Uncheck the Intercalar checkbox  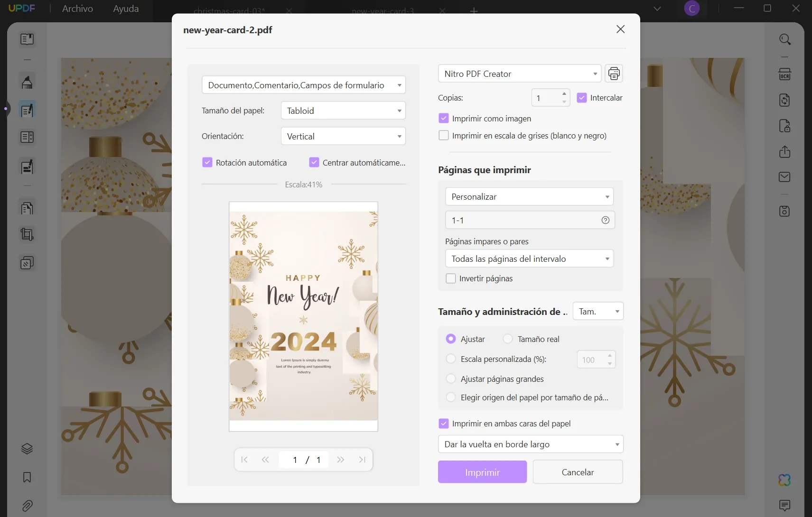click(x=582, y=98)
